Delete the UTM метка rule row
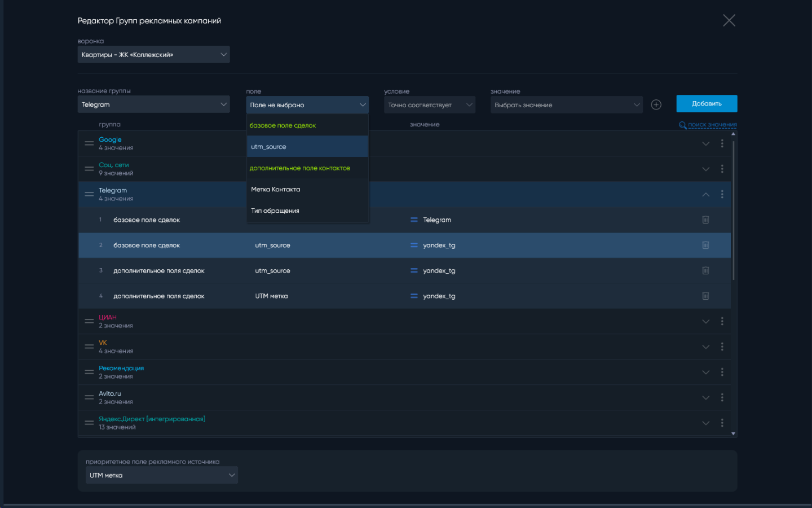The width and height of the screenshot is (812, 508). tap(705, 296)
